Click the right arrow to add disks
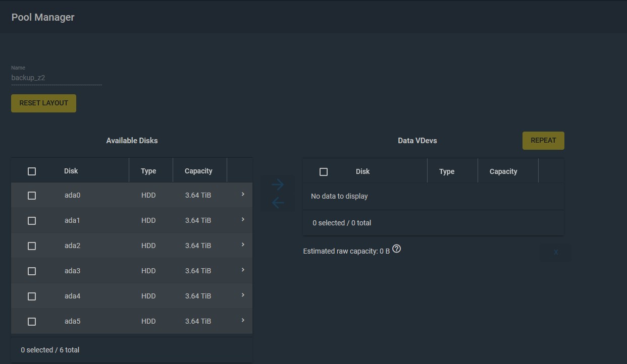Screen dimensions: 627x364 pos(278,185)
